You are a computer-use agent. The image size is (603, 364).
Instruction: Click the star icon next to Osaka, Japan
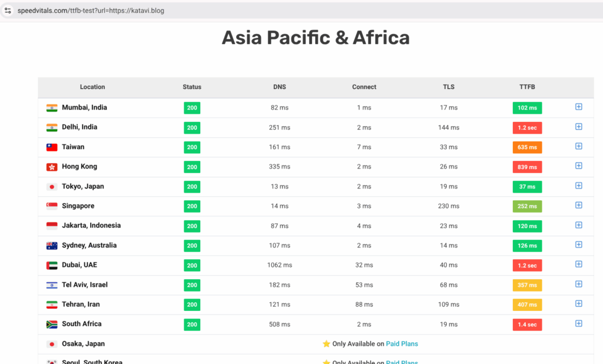[x=327, y=343]
